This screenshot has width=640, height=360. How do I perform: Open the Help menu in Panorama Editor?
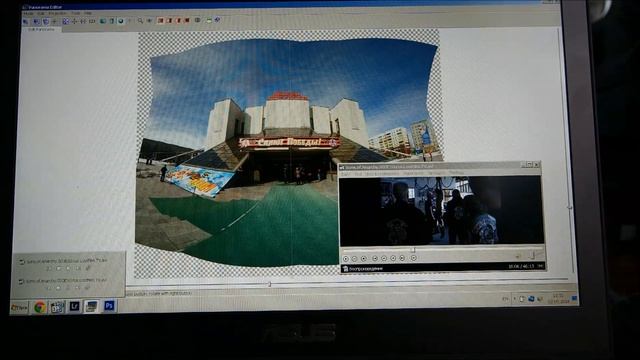88,13
